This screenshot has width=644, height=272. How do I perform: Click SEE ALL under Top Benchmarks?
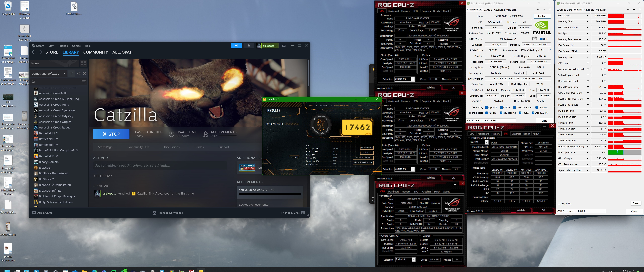294,157
